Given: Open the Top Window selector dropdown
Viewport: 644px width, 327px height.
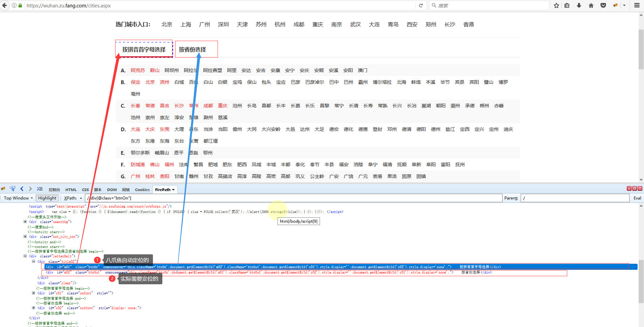Looking at the screenshot, I should 18,198.
